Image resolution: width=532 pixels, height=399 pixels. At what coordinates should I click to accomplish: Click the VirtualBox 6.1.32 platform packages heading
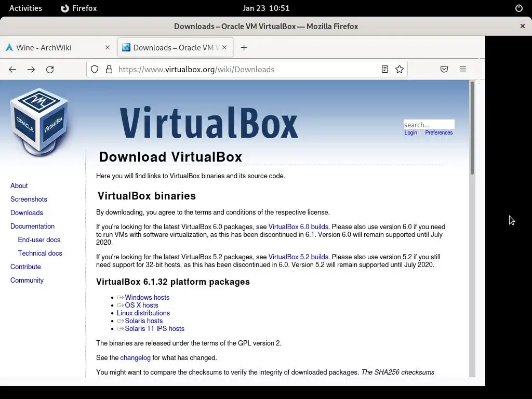(x=173, y=282)
